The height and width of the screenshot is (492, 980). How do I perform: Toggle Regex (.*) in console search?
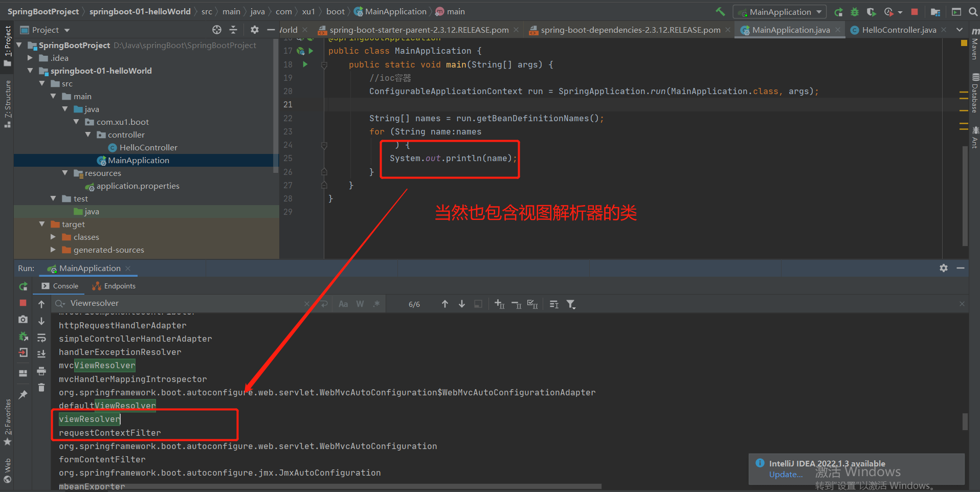tap(376, 304)
